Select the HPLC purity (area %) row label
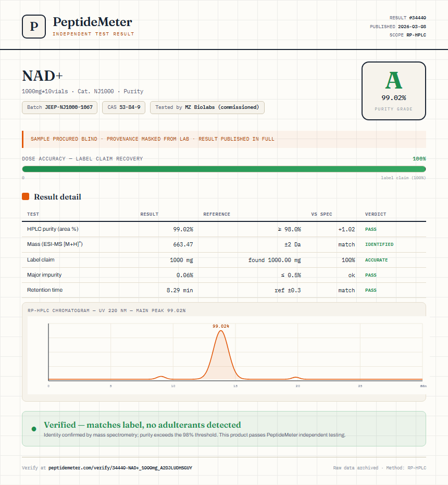The width and height of the screenshot is (448, 485). tap(53, 229)
